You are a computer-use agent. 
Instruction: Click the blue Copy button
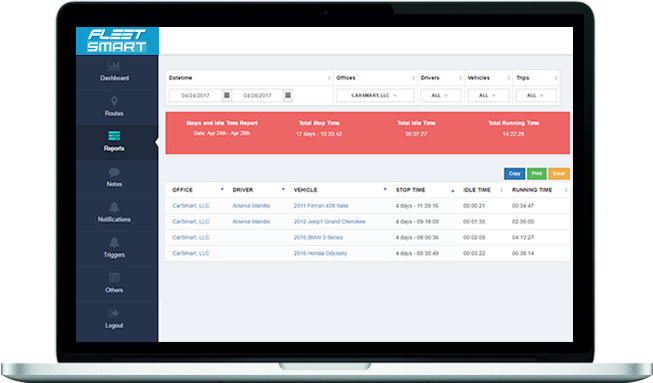pyautogui.click(x=515, y=174)
